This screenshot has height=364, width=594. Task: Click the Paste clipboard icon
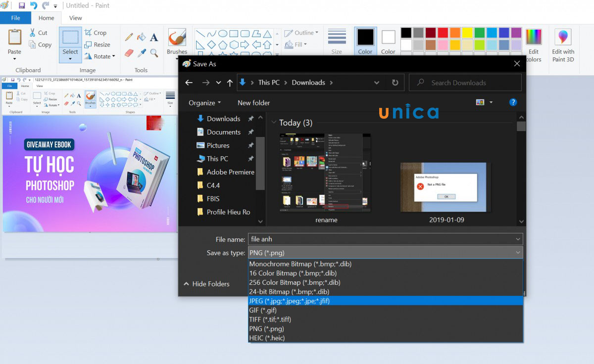14,37
